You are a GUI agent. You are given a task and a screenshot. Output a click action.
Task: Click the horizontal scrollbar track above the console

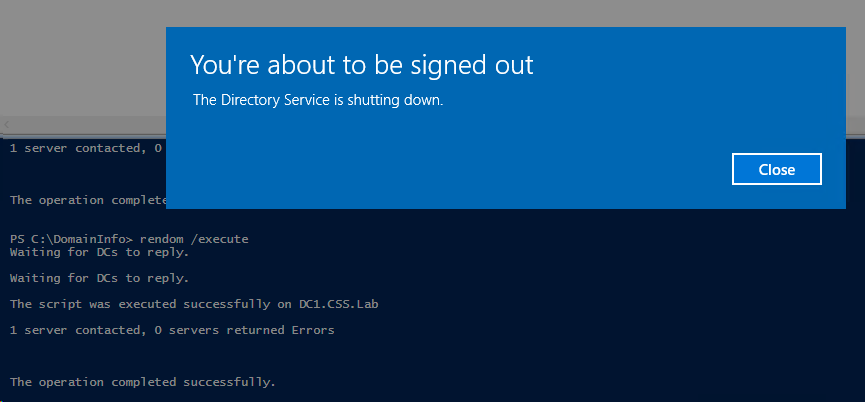[90, 127]
